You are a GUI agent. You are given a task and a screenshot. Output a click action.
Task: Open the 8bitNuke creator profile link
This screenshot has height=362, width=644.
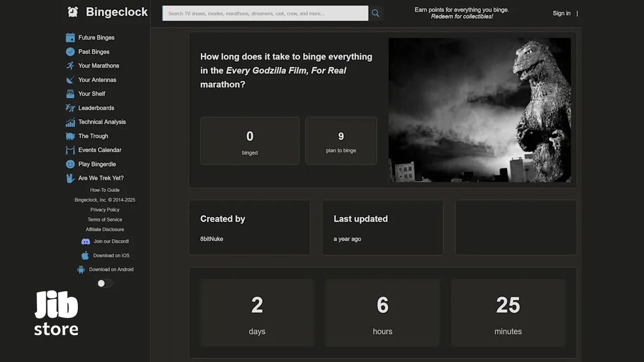point(211,239)
